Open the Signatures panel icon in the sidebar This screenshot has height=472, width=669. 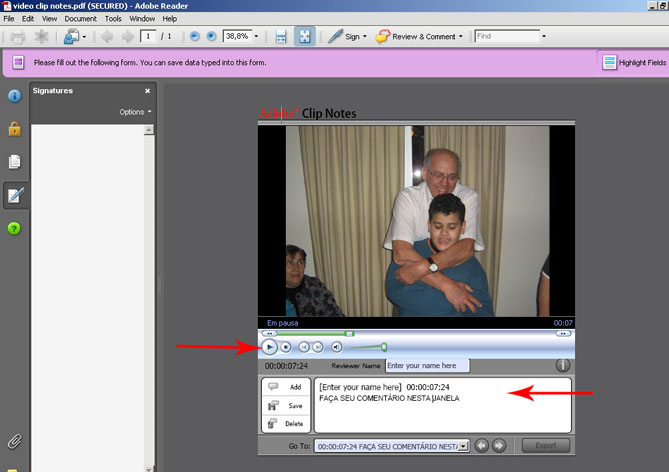click(x=15, y=195)
